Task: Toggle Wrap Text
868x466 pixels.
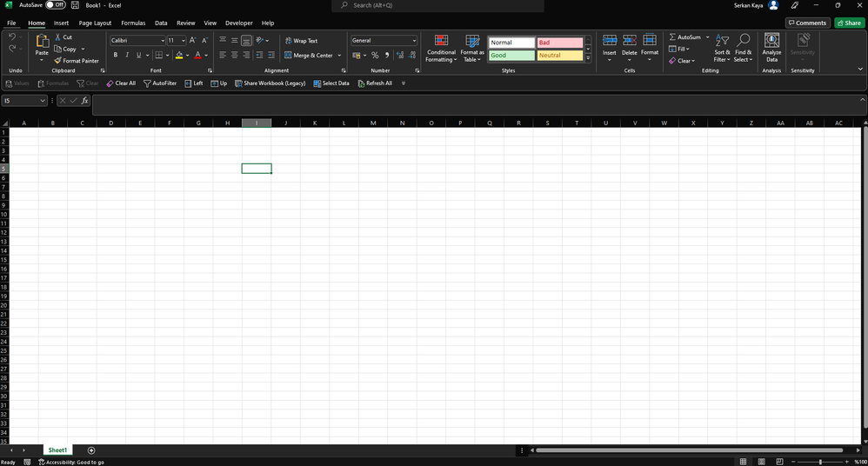Action: 301,40
